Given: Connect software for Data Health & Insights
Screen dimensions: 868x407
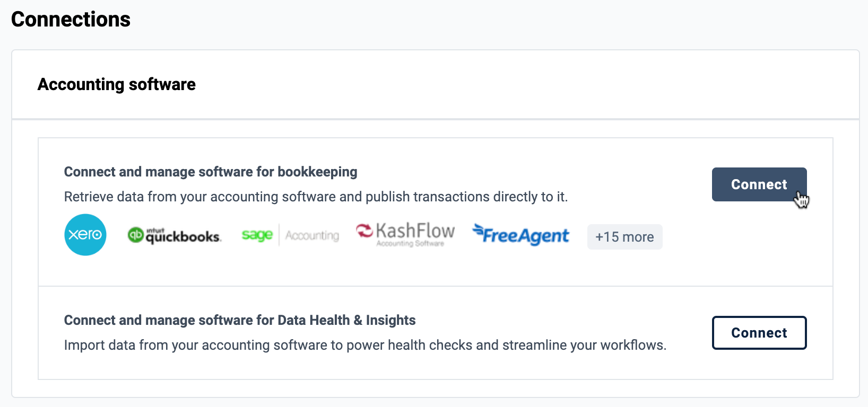Looking at the screenshot, I should pos(759,333).
